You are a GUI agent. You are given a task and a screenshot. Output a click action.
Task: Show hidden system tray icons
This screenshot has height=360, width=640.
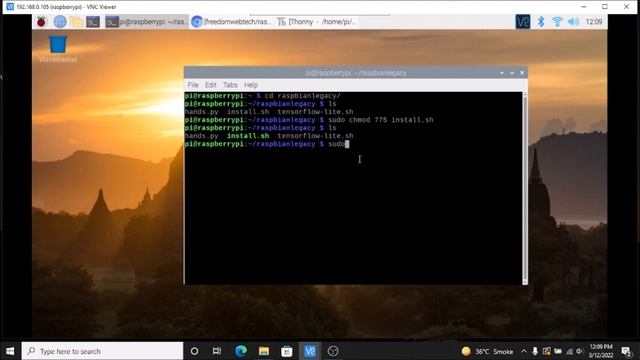[x=524, y=351]
